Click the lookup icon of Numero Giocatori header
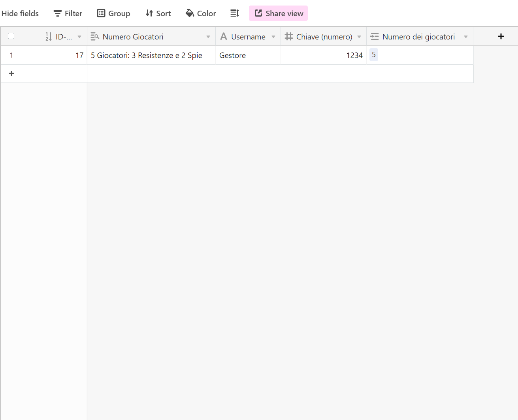Image resolution: width=518 pixels, height=420 pixels. pyautogui.click(x=95, y=37)
